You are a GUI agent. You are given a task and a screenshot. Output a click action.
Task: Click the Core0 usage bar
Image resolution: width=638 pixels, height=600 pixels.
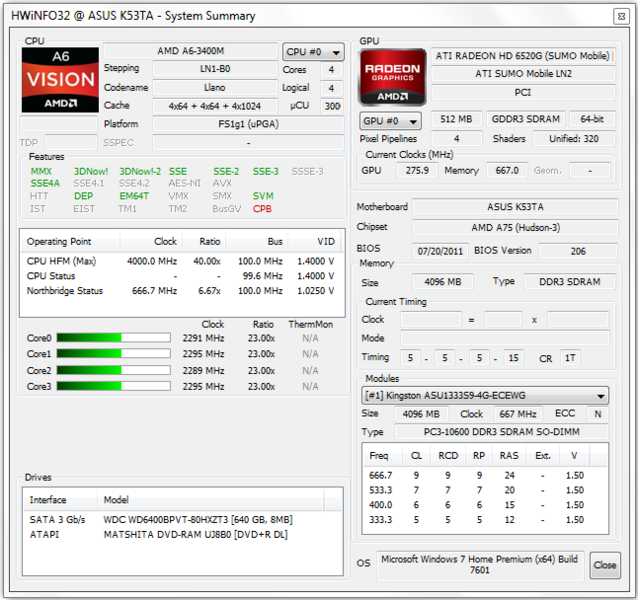(114, 338)
